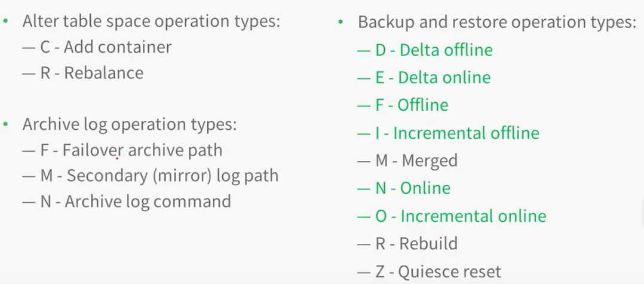Select the 'R - Rebuild' line
The image size is (644, 284).
click(x=407, y=244)
